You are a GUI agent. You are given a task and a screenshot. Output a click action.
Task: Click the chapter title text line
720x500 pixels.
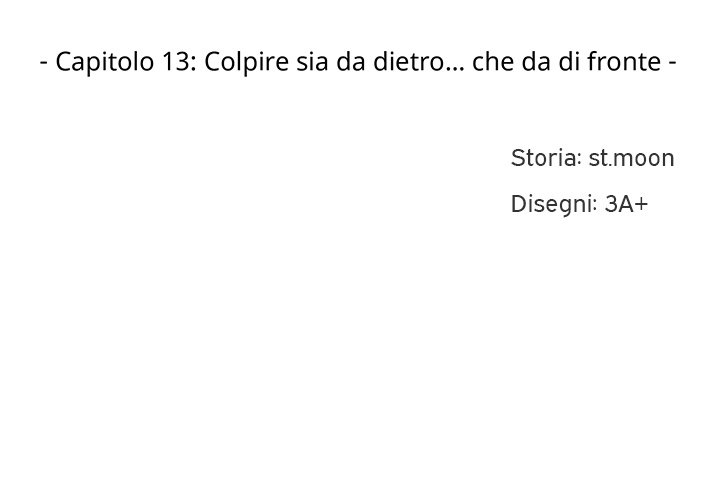point(359,63)
